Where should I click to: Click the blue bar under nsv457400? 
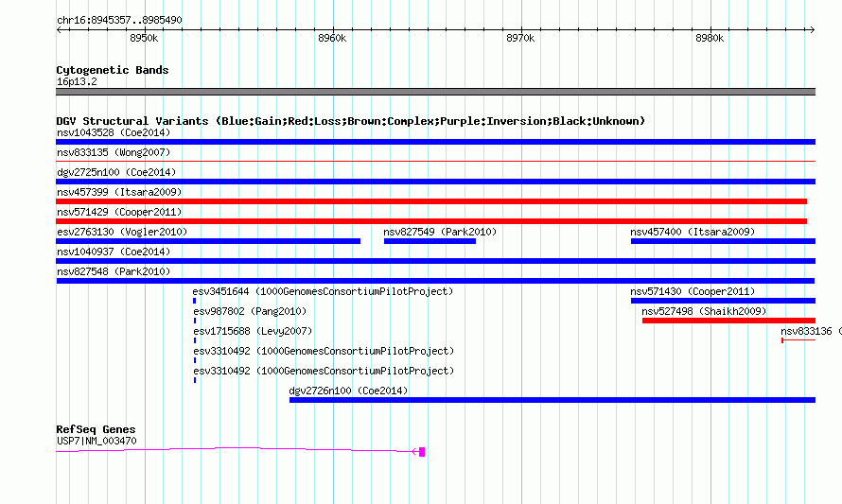coord(724,241)
